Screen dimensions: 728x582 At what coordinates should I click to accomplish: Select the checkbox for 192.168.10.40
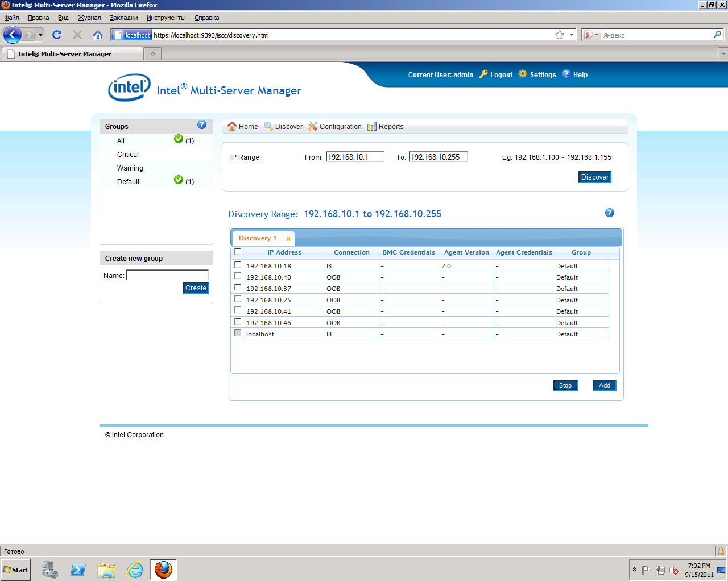click(238, 276)
